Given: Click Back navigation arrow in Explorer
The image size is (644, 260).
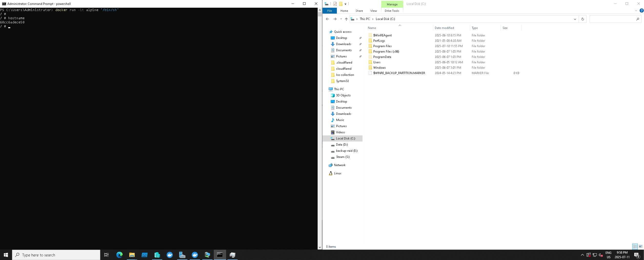Looking at the screenshot, I should (327, 19).
